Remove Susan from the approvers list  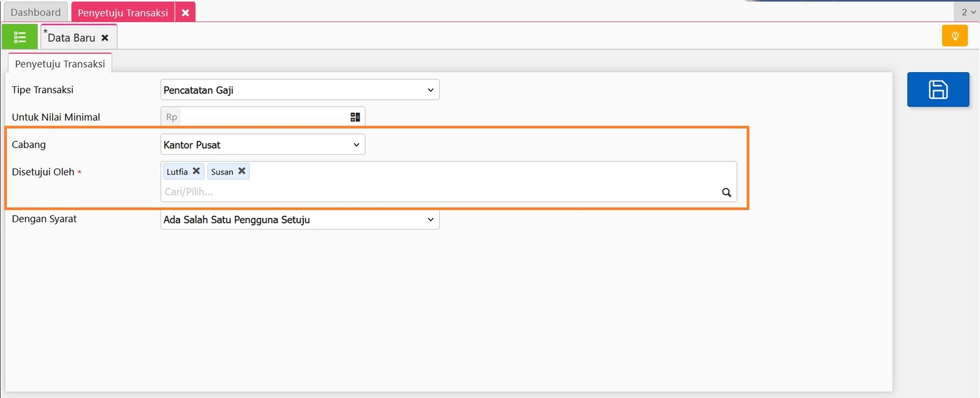(x=242, y=171)
